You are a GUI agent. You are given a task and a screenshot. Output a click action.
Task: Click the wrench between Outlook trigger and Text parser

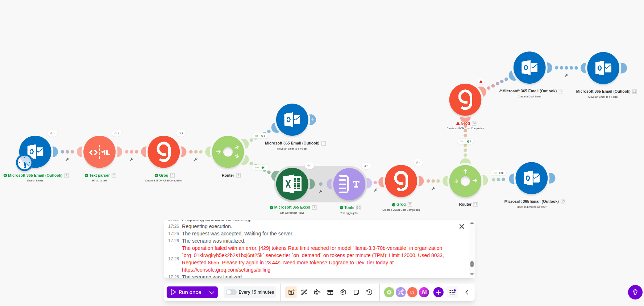click(67, 159)
